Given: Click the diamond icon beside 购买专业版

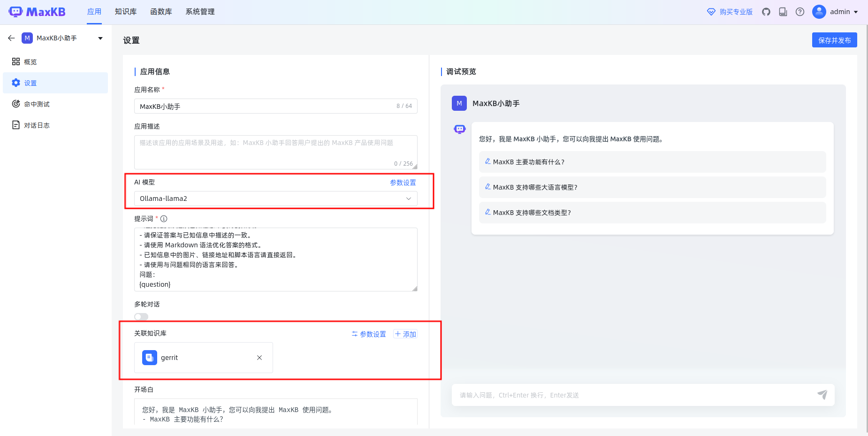Looking at the screenshot, I should (711, 12).
